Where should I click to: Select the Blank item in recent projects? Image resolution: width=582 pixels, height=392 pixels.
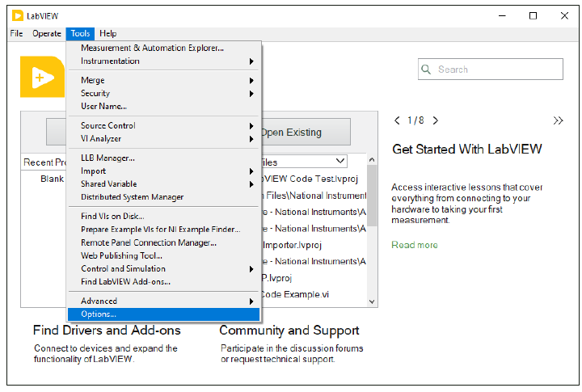[53, 179]
